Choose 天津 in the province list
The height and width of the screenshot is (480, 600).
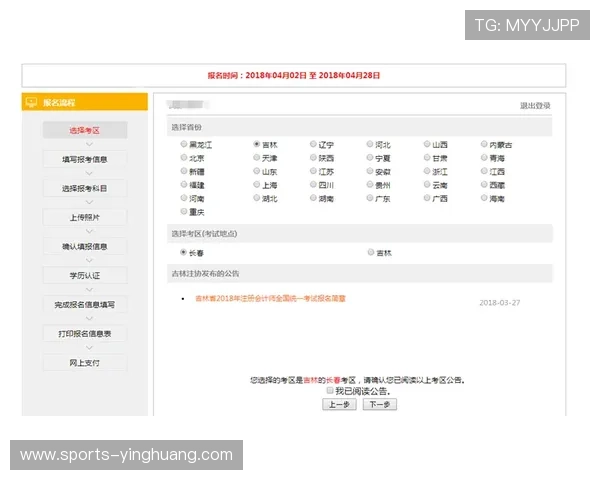[257, 157]
